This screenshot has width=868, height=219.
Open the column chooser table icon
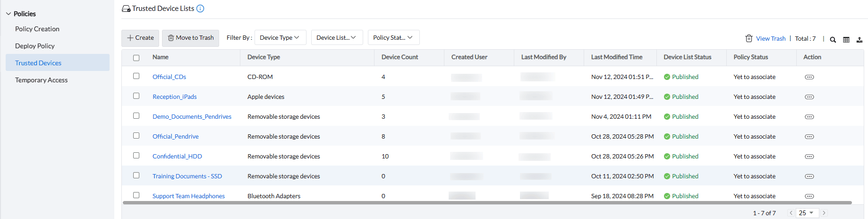pos(846,40)
